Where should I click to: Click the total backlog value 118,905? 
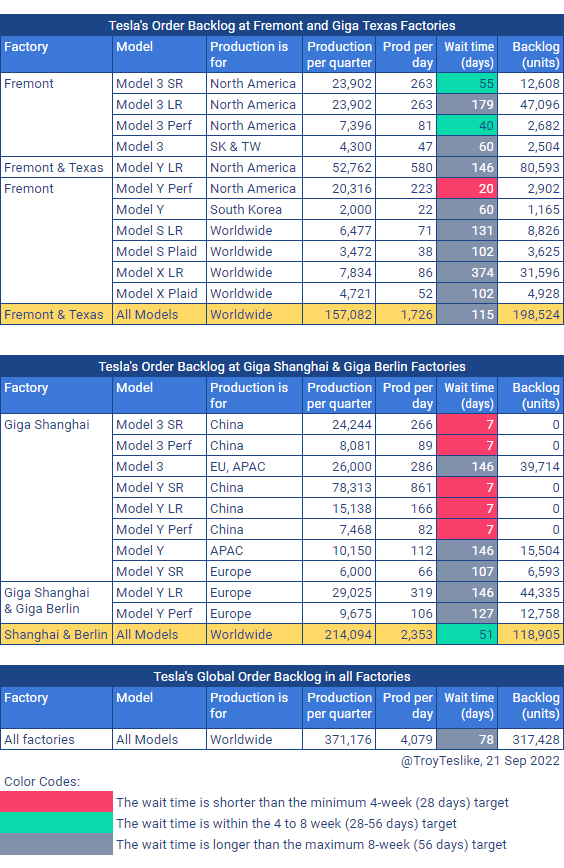(x=531, y=634)
